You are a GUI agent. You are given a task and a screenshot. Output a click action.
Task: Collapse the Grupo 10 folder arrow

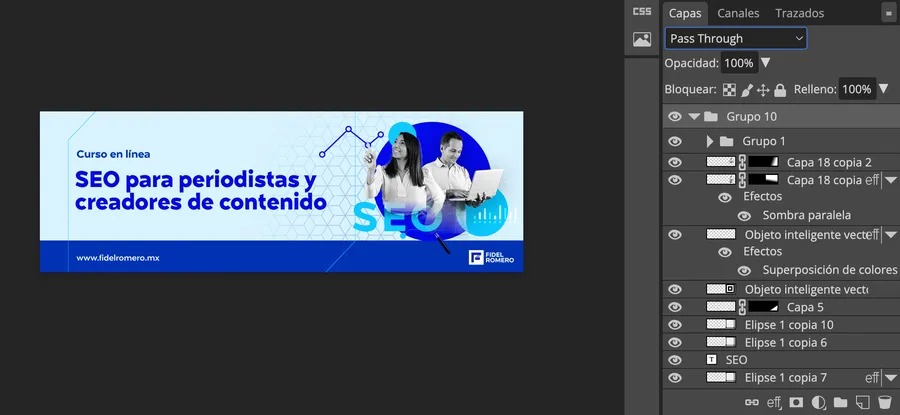pyautogui.click(x=694, y=117)
